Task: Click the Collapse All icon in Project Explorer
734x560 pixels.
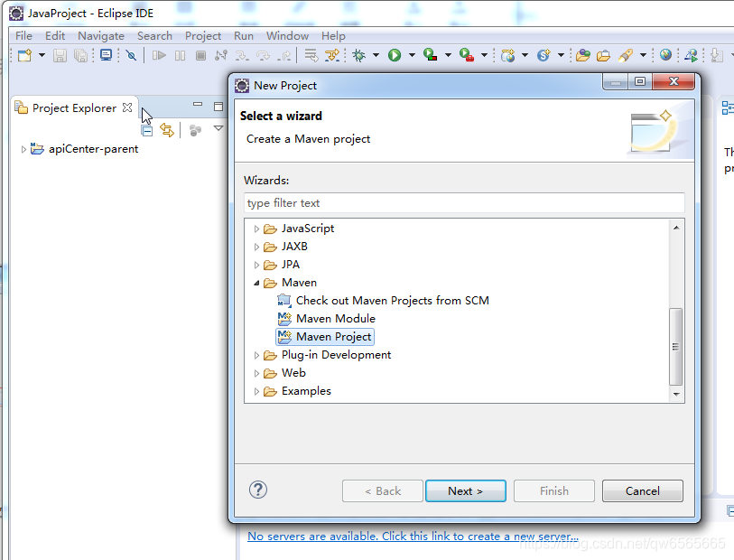Action: pyautogui.click(x=147, y=130)
